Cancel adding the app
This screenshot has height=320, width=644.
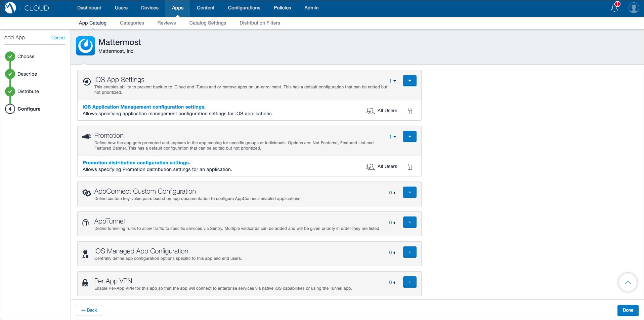pos(58,38)
